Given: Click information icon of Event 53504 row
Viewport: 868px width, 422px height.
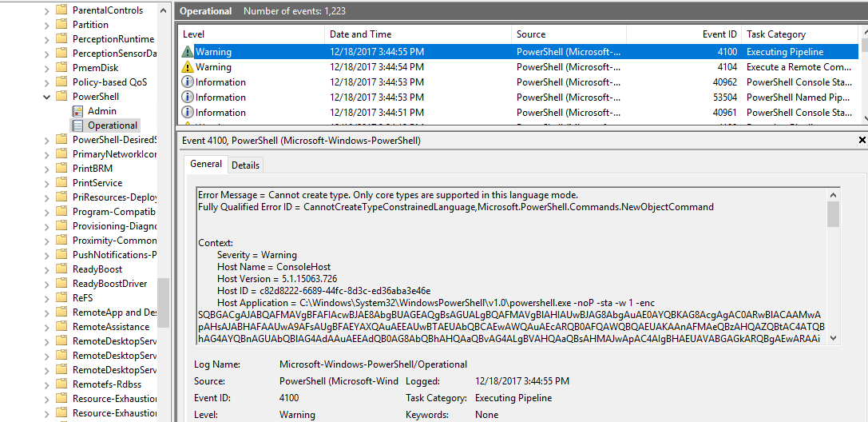Looking at the screenshot, I should 188,98.
